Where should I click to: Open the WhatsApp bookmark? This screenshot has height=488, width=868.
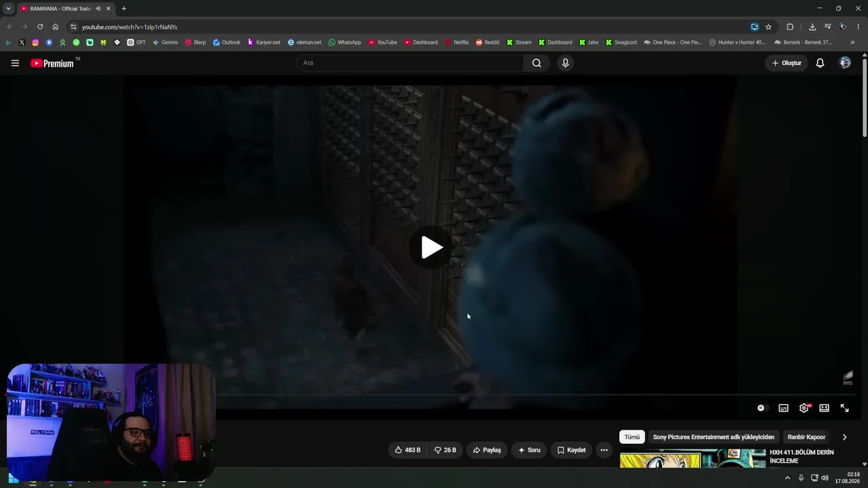click(344, 42)
